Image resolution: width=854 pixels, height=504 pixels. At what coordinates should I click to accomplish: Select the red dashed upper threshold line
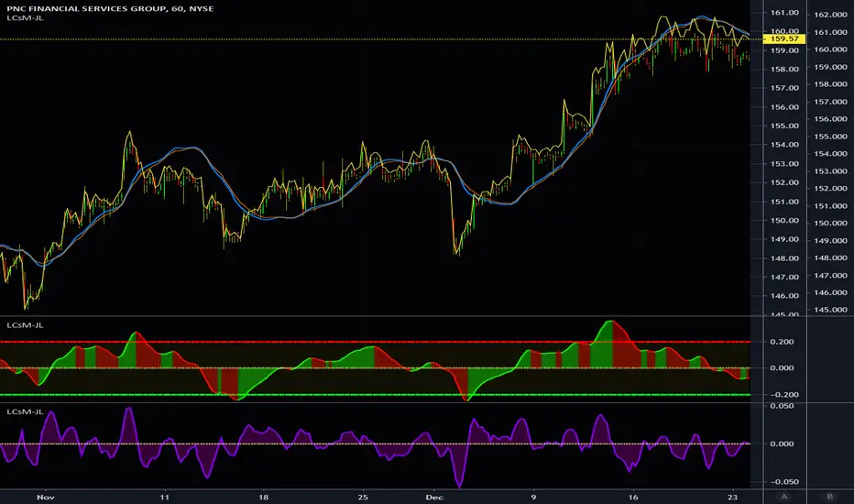(367, 342)
